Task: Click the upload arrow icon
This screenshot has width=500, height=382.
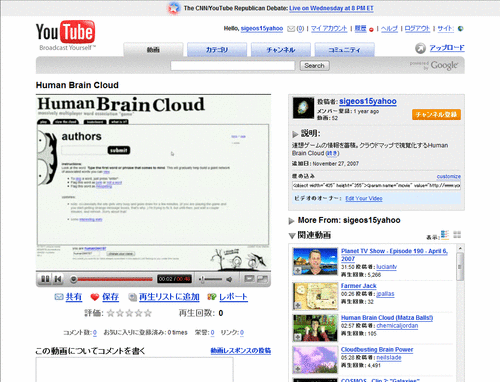Action: click(420, 48)
